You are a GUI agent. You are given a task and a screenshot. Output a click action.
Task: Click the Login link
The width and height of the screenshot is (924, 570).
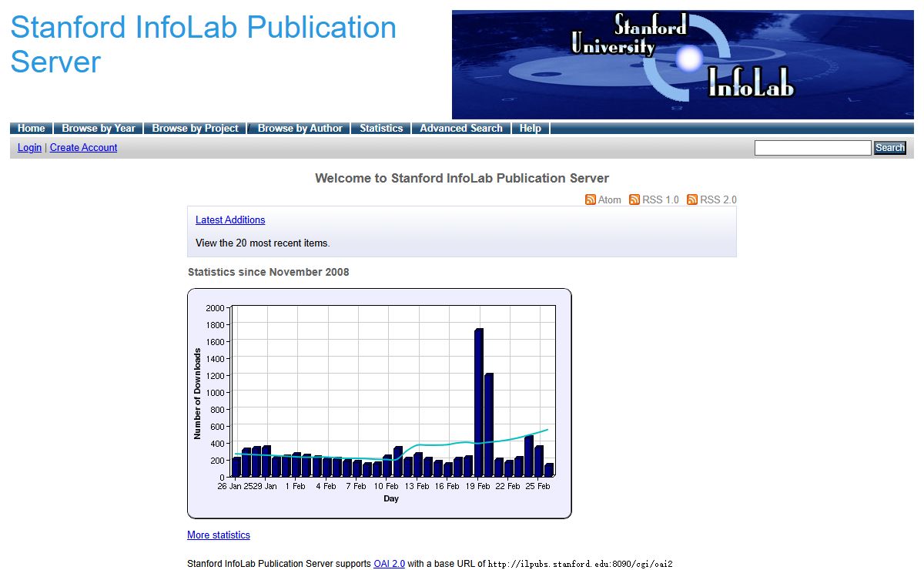29,148
